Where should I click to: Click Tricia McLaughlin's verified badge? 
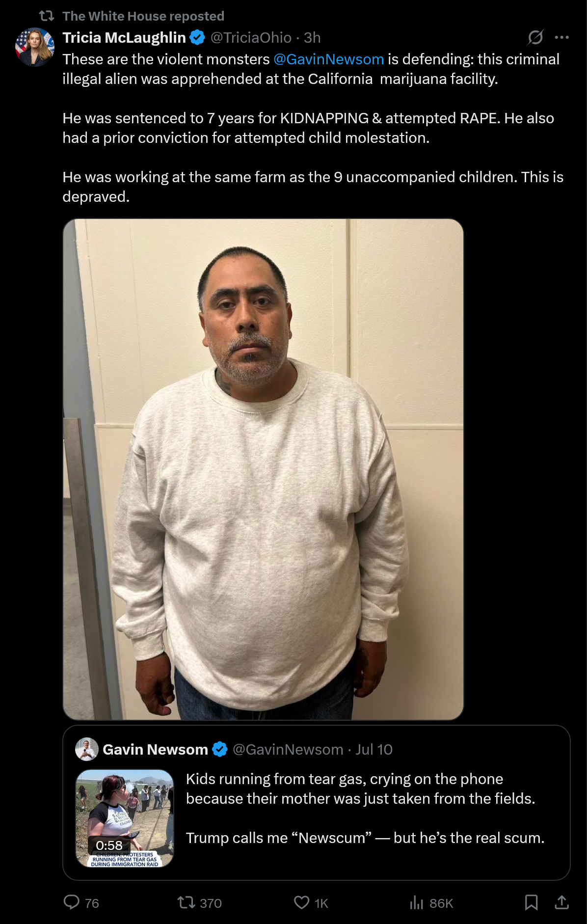tap(197, 37)
